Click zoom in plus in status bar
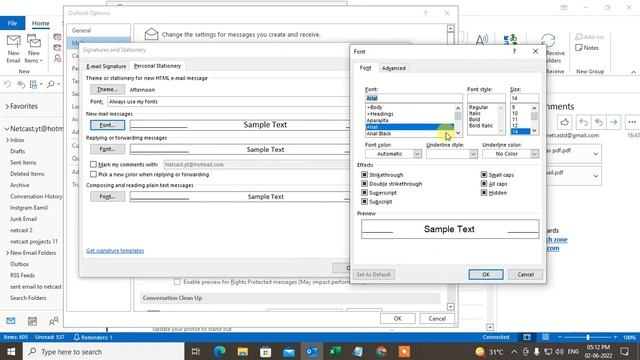This screenshot has height=360, width=640. (615, 337)
